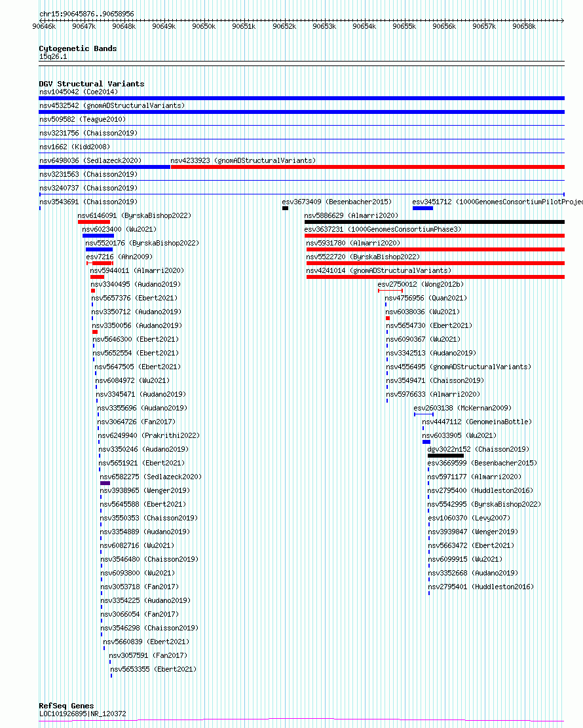The image size is (583, 728).
Task: Click nsv5520176 (ByrskaBishop2022) label
Action: coord(142,244)
